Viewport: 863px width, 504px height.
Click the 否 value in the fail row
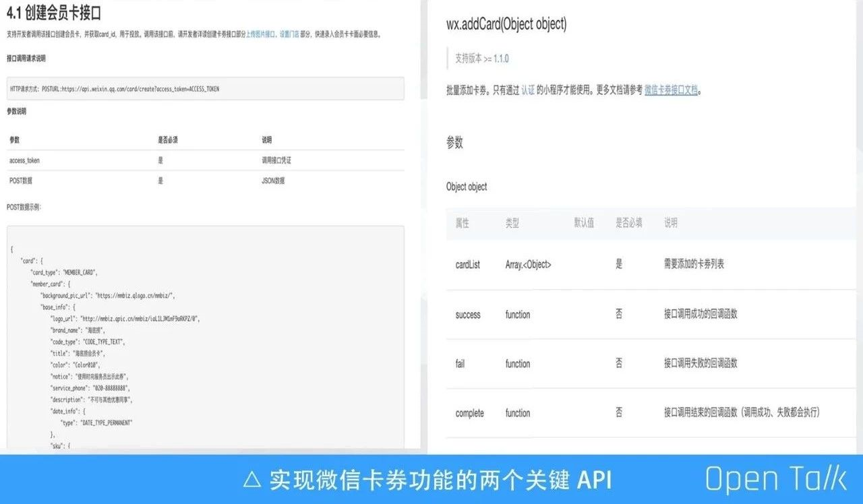(x=619, y=364)
